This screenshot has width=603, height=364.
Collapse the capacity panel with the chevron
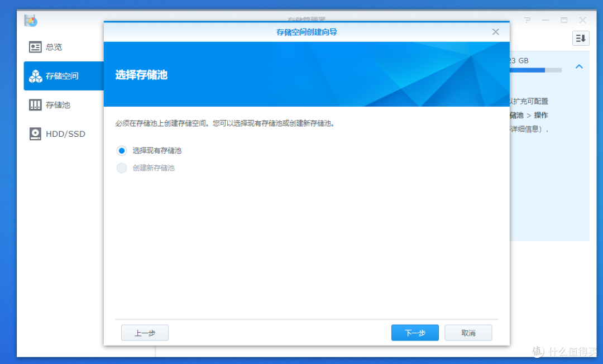point(579,66)
